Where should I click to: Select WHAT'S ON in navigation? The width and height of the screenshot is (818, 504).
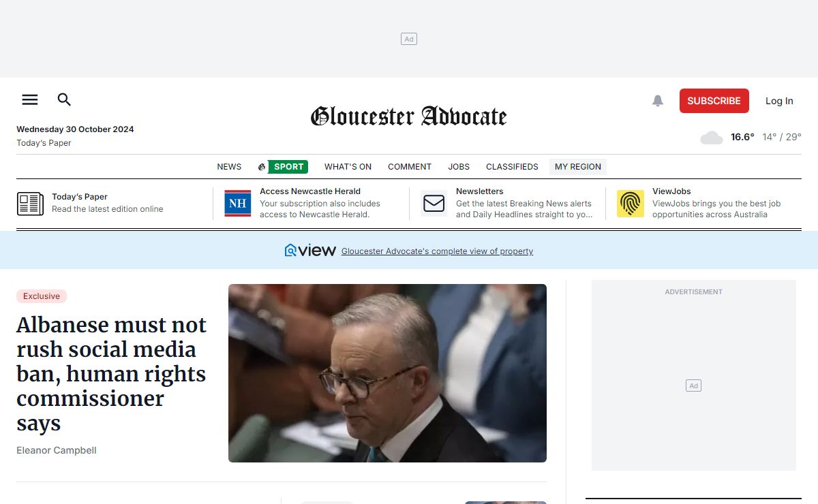pyautogui.click(x=348, y=167)
